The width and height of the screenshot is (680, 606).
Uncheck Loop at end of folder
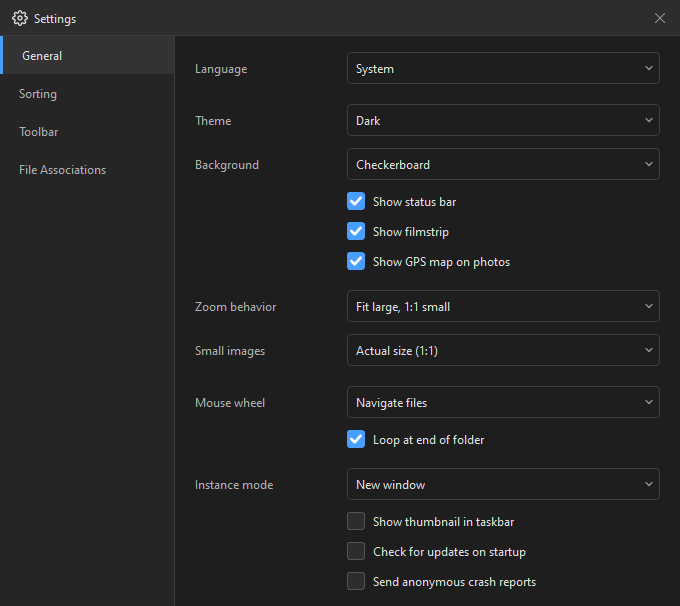[x=356, y=439]
